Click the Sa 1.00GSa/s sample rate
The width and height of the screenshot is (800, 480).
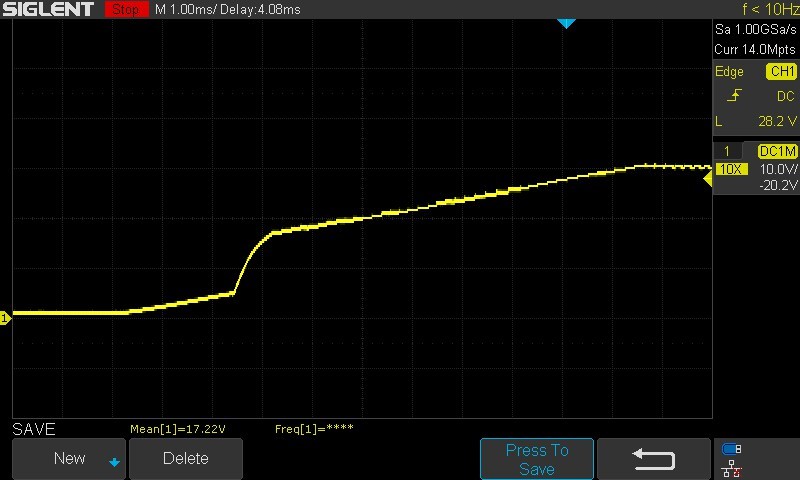pos(755,30)
